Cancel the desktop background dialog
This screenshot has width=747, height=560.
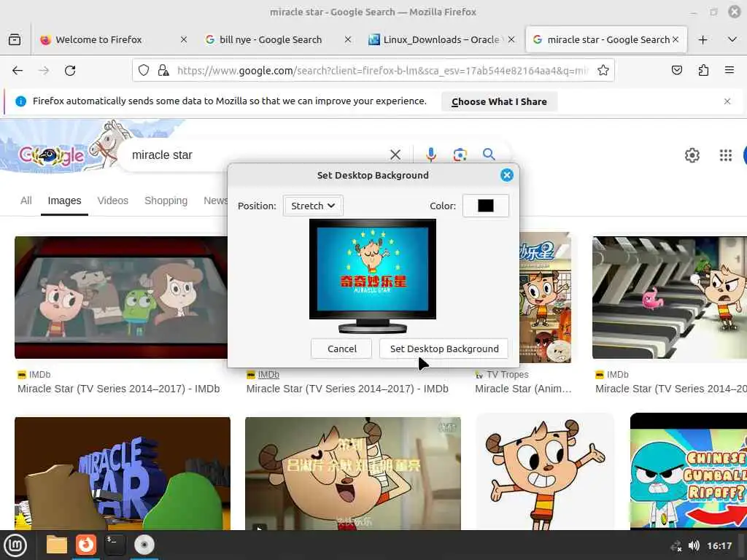coord(341,349)
